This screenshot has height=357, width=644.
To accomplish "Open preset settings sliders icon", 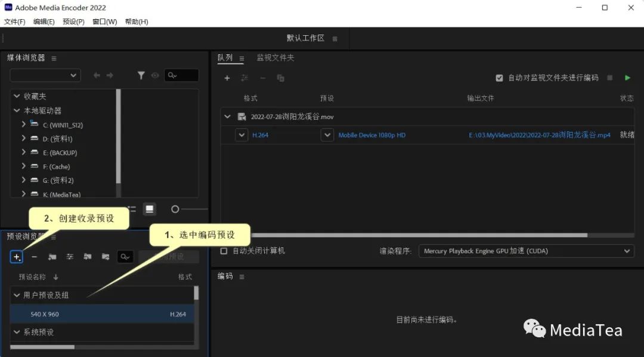I will [x=70, y=257].
